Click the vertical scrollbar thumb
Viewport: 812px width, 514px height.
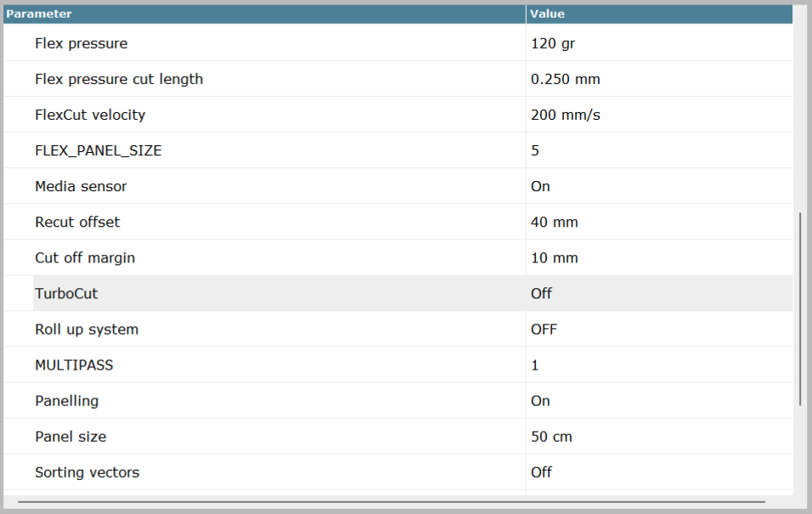[x=800, y=308]
